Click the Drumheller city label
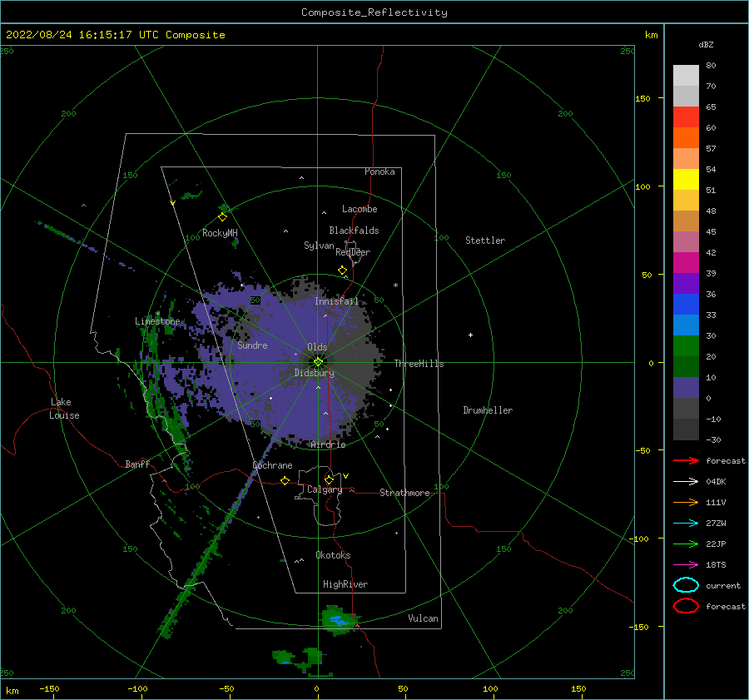This screenshot has height=700, width=749. [488, 410]
